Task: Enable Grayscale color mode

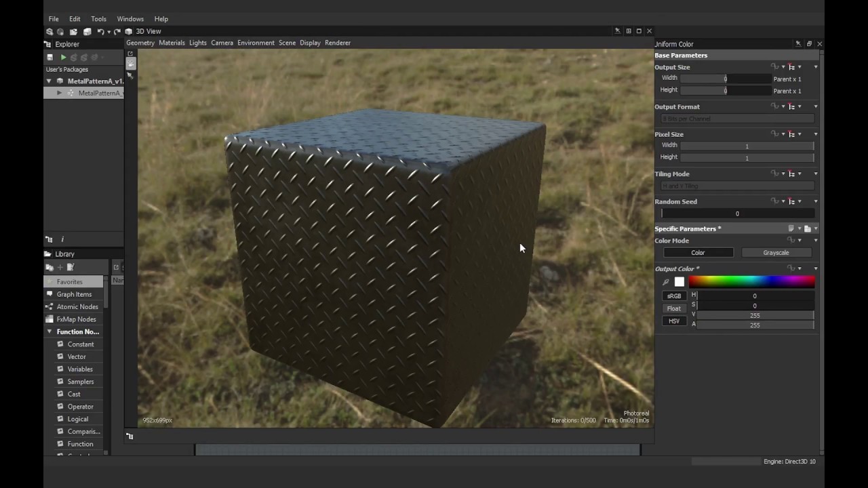Action: tap(775, 252)
